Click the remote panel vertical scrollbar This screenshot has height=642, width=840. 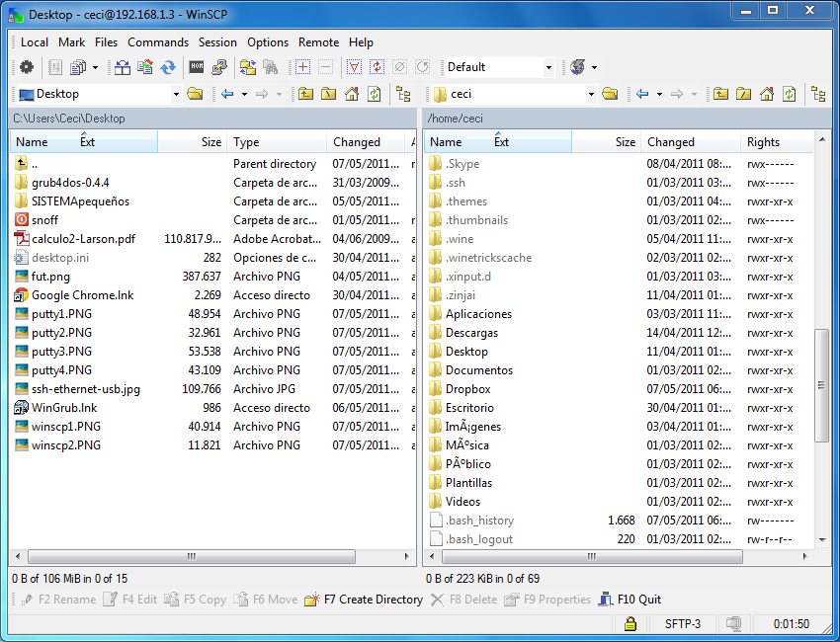[820, 385]
